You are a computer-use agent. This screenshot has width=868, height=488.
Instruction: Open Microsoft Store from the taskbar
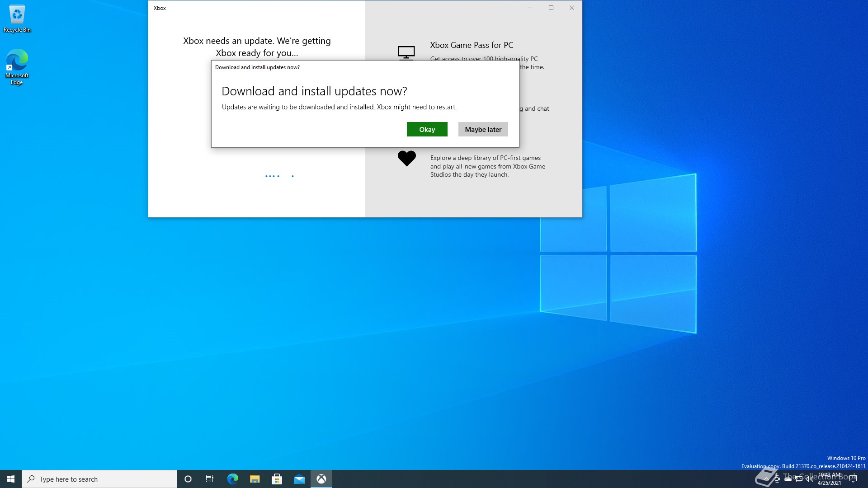point(277,479)
